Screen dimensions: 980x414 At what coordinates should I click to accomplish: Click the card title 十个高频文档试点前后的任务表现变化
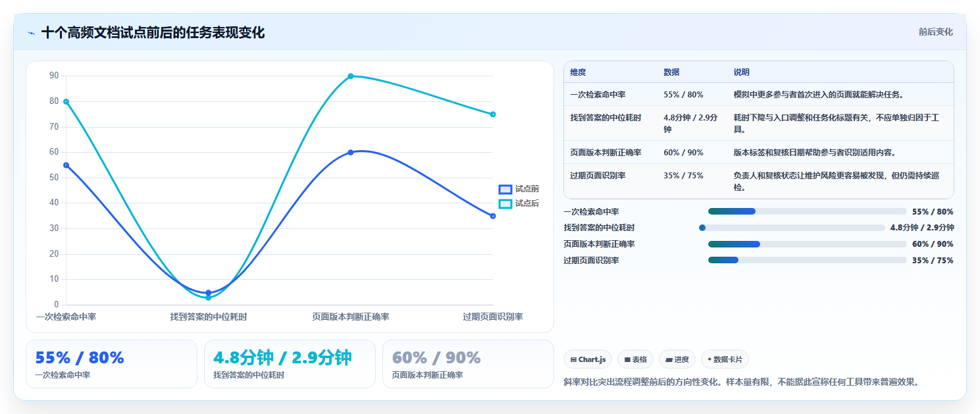(x=153, y=33)
